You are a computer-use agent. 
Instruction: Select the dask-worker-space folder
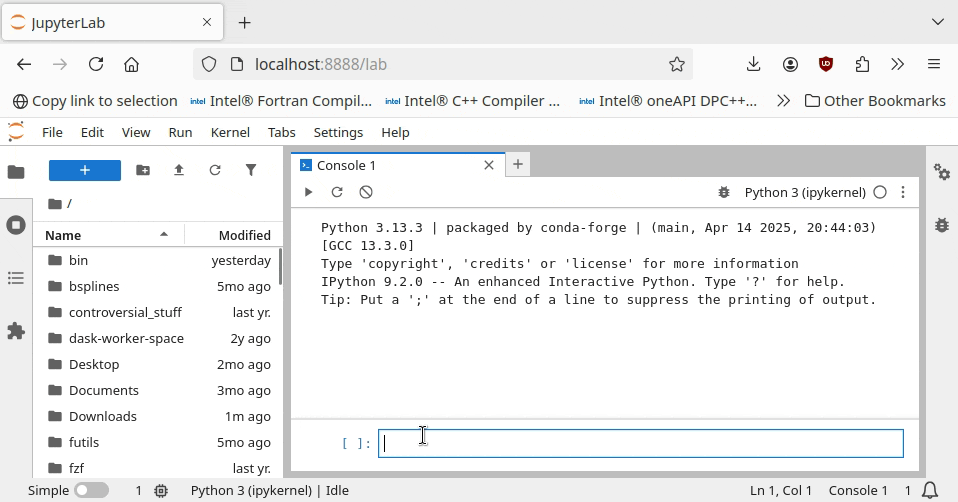158,338
